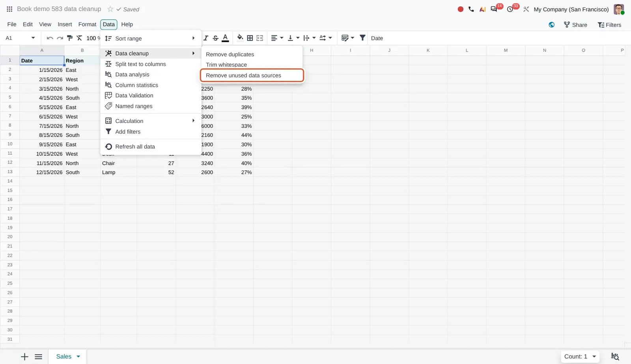The image size is (631, 364).
Task: Open the Help menu
Action: coord(127,24)
